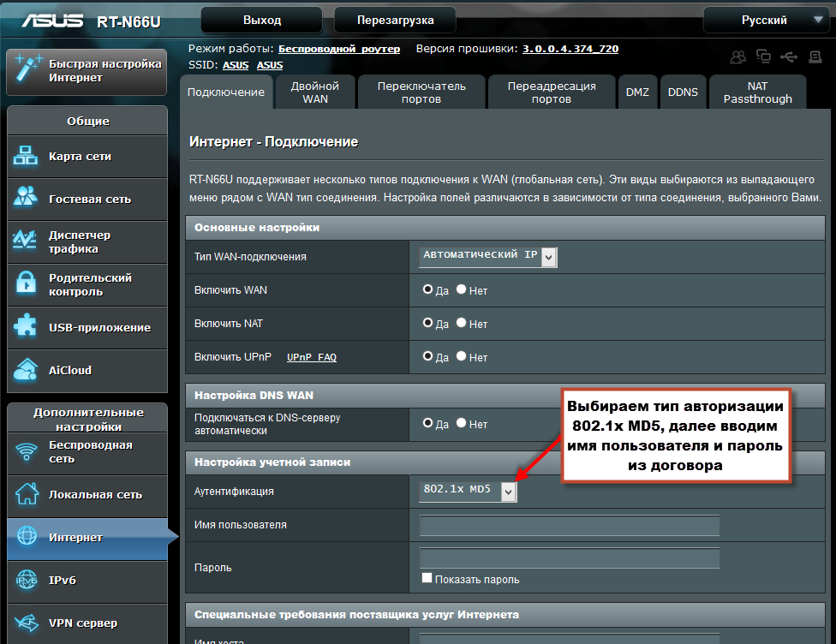Follow the Беспроводной роутер mode link

[339, 49]
